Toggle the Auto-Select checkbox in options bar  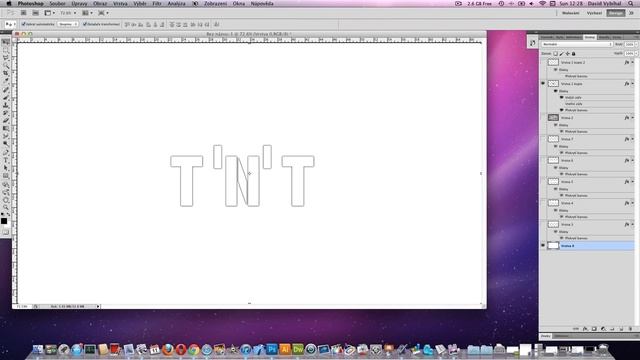23,24
